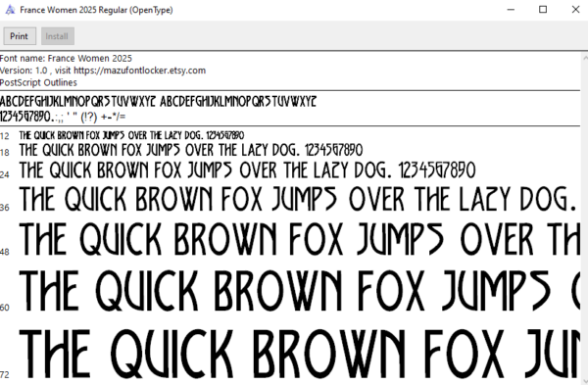
Task: Click the numerals and punctuation sample line
Action: click(63, 117)
